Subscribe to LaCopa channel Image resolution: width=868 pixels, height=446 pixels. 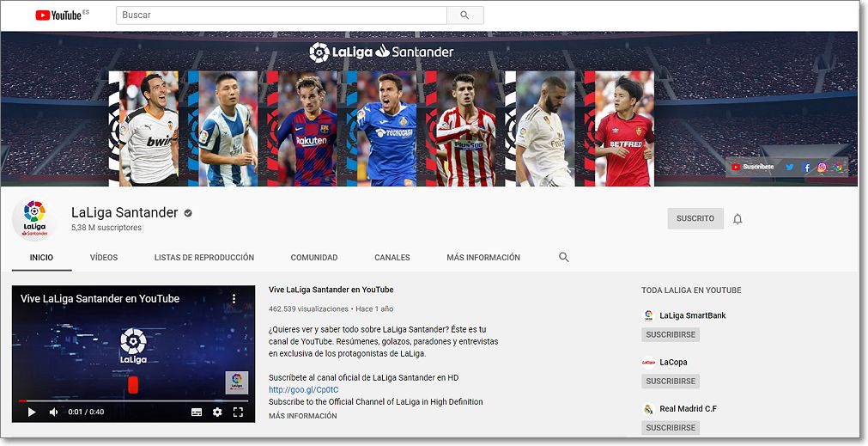(x=671, y=382)
